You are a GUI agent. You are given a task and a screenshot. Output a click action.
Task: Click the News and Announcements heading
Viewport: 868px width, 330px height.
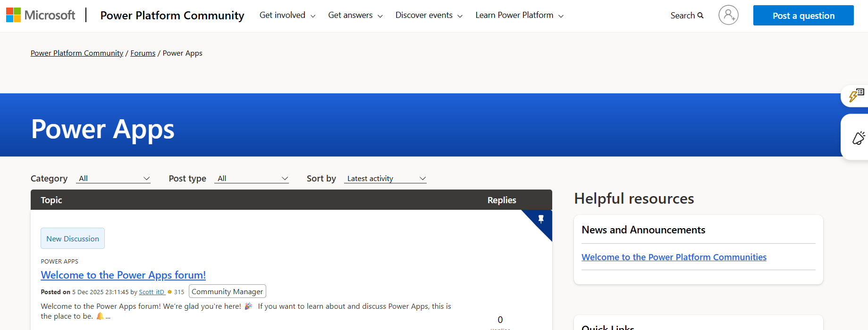click(x=643, y=230)
